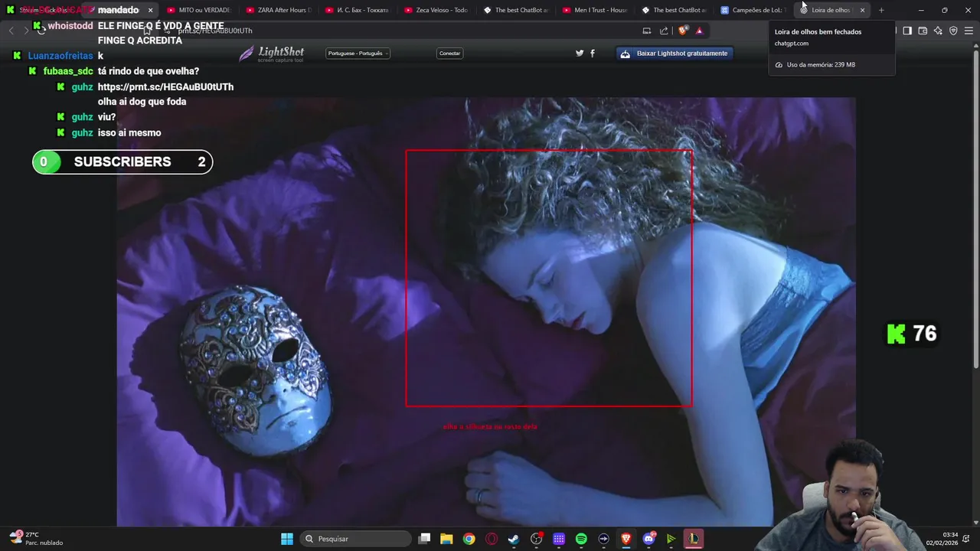Image resolution: width=980 pixels, height=551 pixels.
Task: Click the Lightshot feather logo
Action: pyautogui.click(x=247, y=54)
